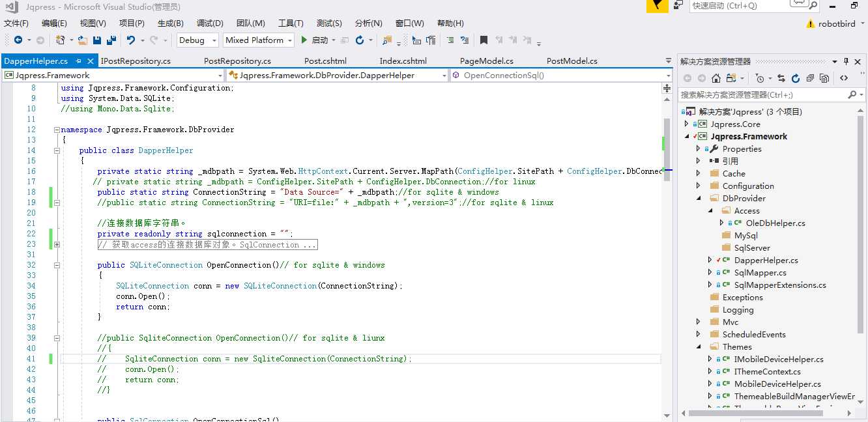868x422 pixels.
Task: Click the View Code icon in Solution Explorer
Action: [844, 78]
